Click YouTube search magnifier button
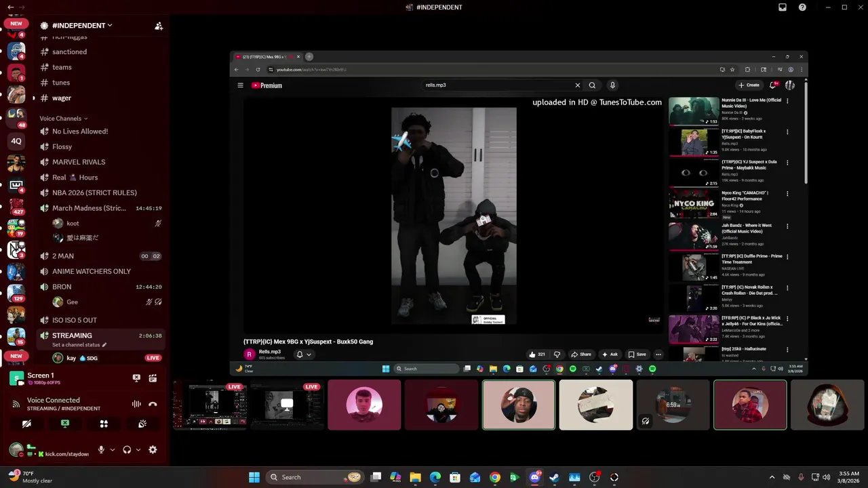The image size is (868, 488). (592, 85)
